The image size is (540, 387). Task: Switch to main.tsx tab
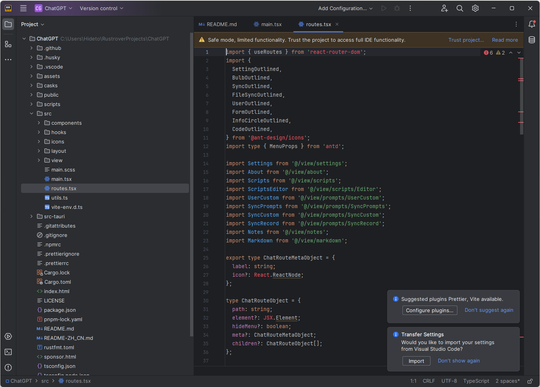point(268,24)
